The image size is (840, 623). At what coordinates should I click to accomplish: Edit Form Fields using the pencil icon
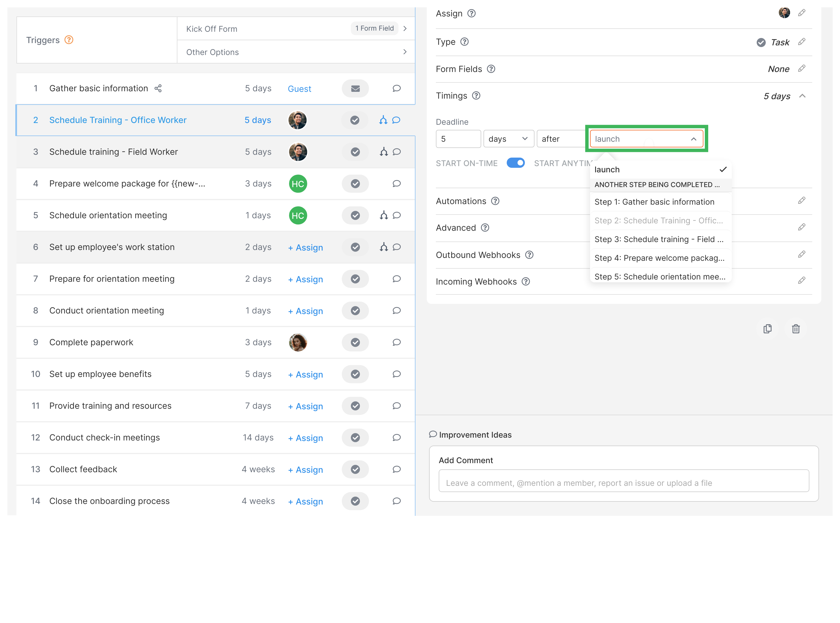tap(801, 69)
